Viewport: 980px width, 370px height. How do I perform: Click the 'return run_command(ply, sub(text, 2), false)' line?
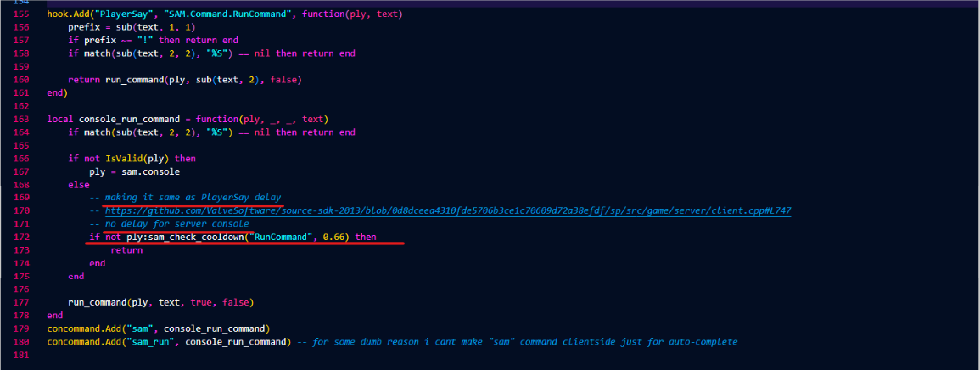184,80
